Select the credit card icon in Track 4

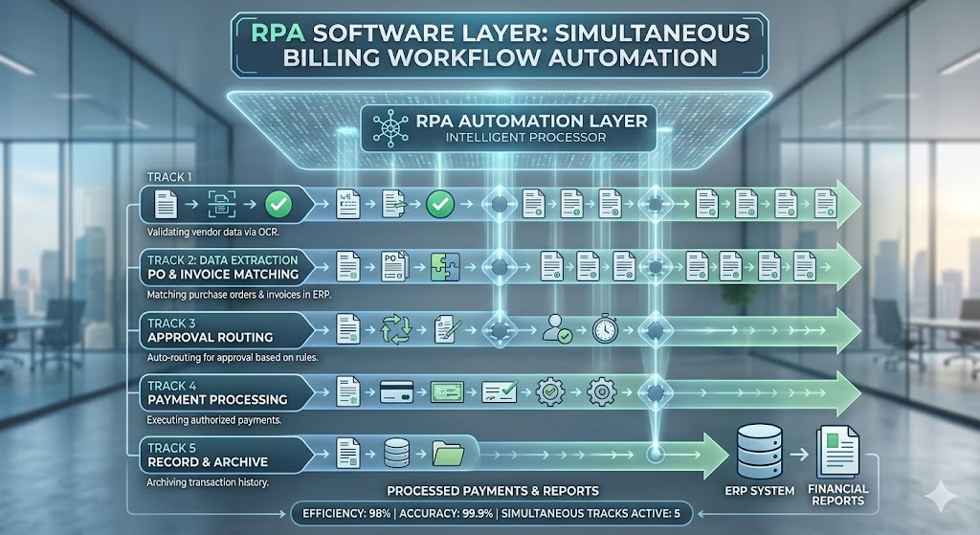click(396, 391)
